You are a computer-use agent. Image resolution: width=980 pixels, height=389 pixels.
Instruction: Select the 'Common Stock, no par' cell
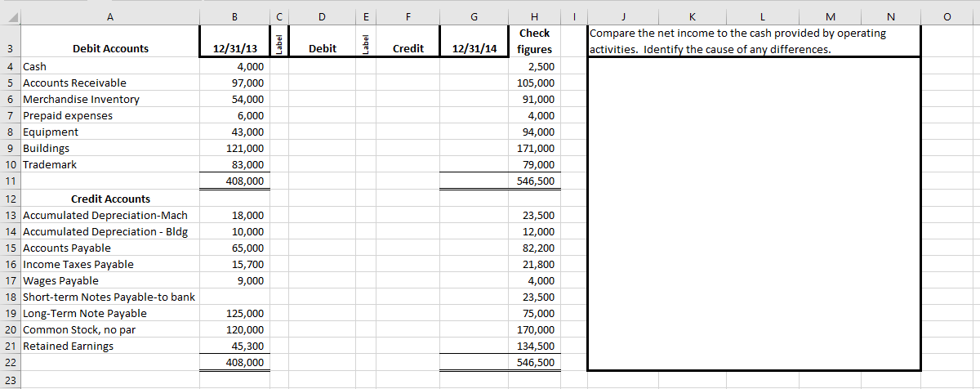110,329
